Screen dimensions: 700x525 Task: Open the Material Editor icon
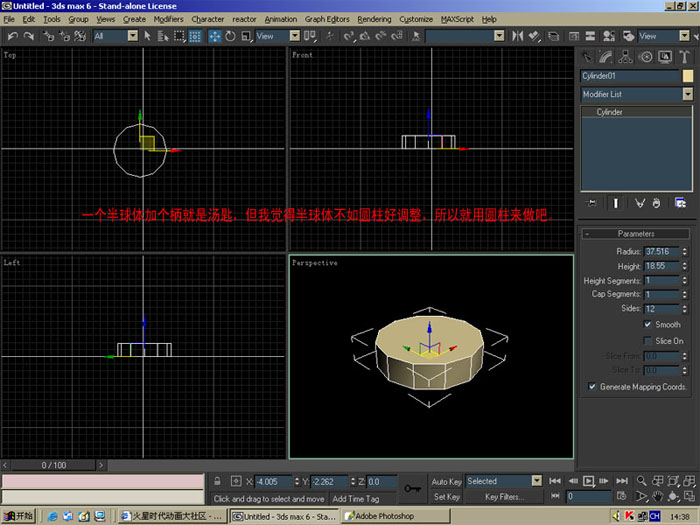(x=608, y=36)
